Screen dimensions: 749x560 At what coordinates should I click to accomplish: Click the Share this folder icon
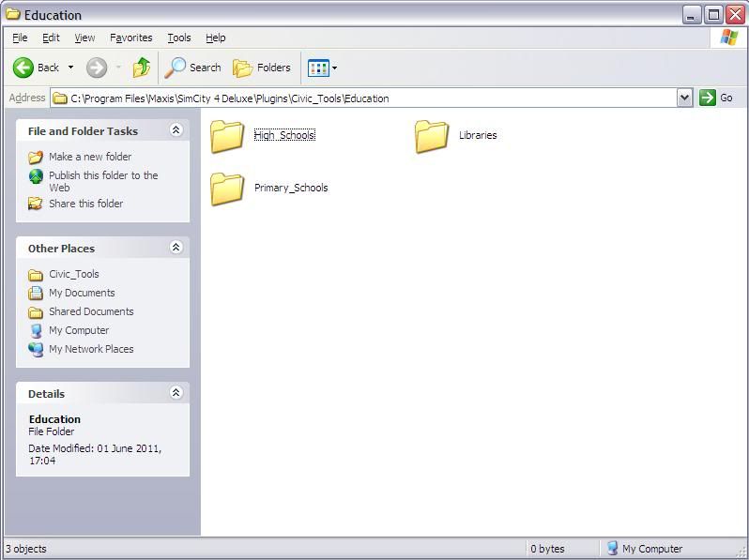click(x=36, y=204)
